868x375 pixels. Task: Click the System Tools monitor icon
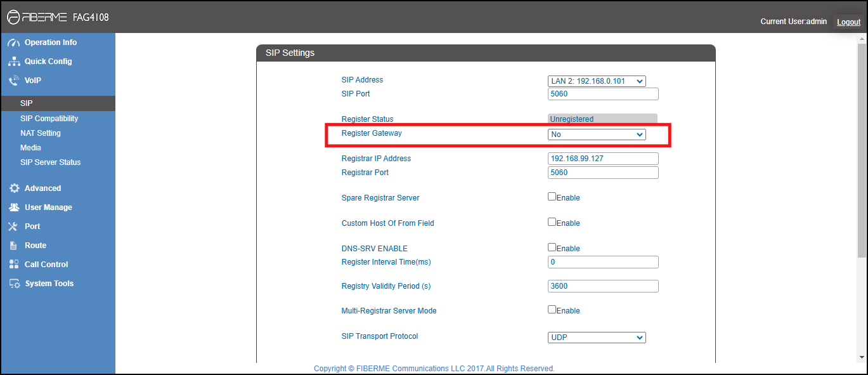[x=15, y=284]
